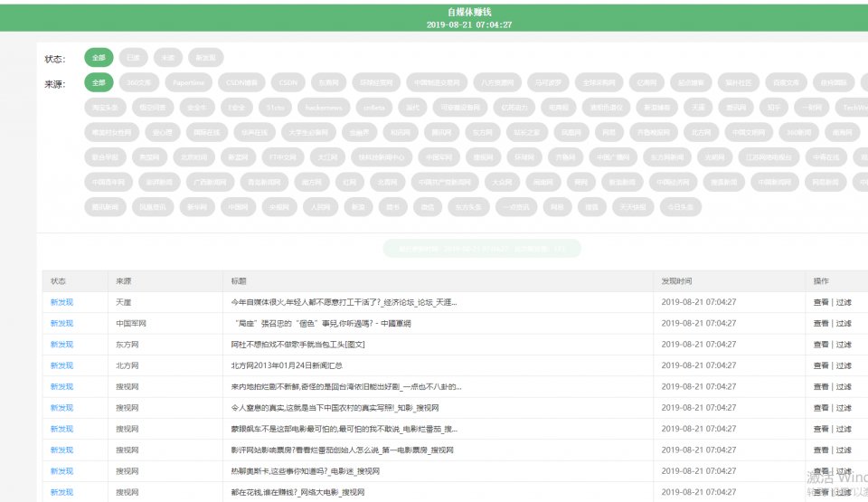Viewport: 868px width, 502px height.
Task: Click 查看 in the 中国军网 row
Action: [x=821, y=324]
